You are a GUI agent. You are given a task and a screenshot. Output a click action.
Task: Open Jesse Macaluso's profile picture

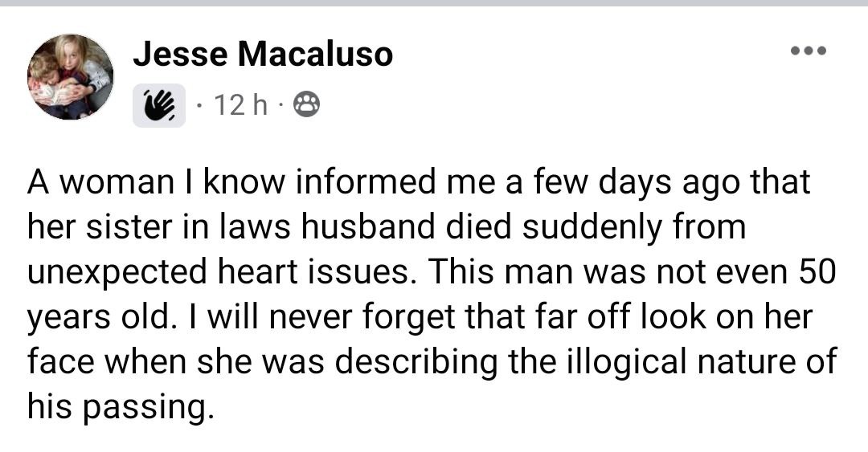[71, 78]
